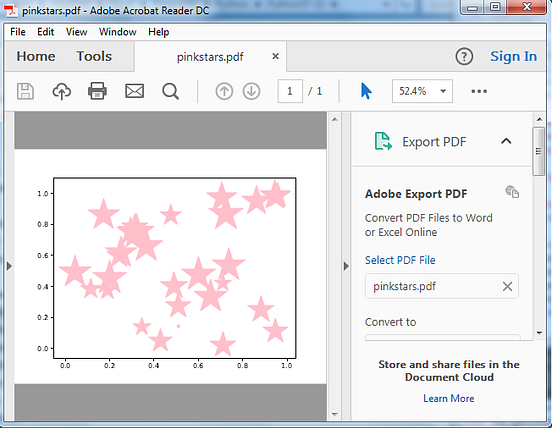Screen dimensions: 552x428
Task: Print the document via printer icon
Action: pos(98,91)
